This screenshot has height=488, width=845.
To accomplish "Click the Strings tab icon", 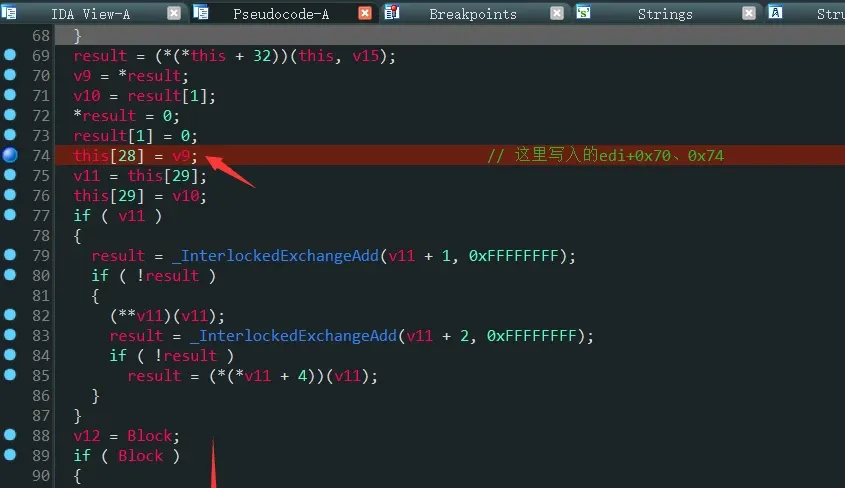I will [583, 12].
